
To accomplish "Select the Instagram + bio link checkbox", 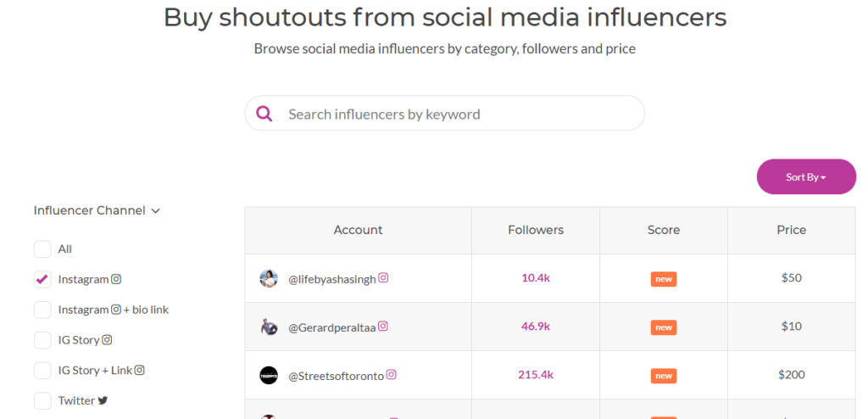I will click(42, 310).
